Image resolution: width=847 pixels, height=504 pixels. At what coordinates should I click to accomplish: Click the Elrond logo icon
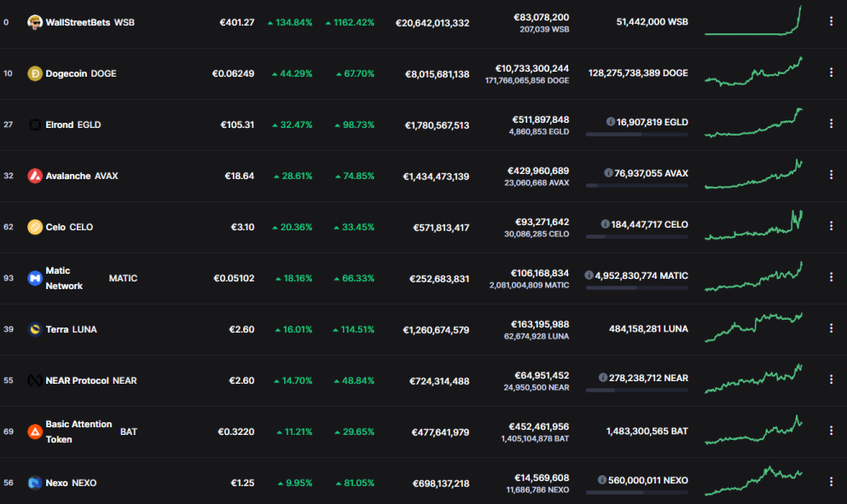(x=35, y=125)
